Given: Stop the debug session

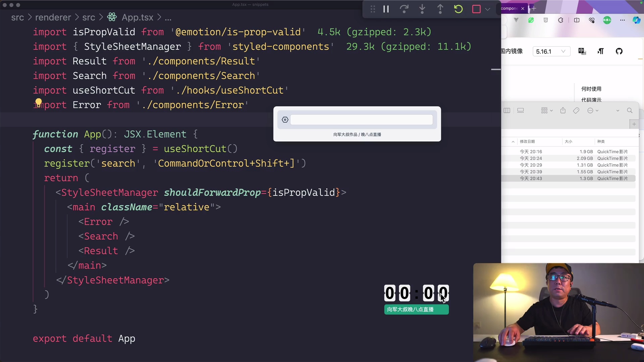Looking at the screenshot, I should (477, 9).
